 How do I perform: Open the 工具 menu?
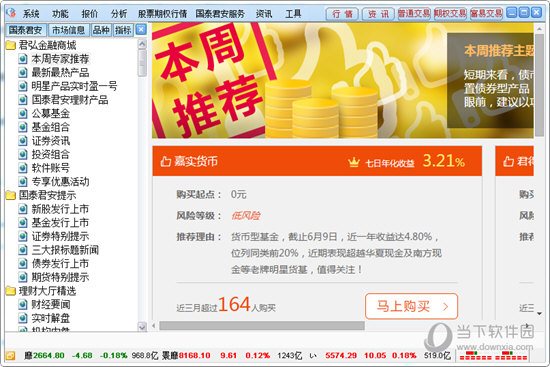pyautogui.click(x=293, y=14)
